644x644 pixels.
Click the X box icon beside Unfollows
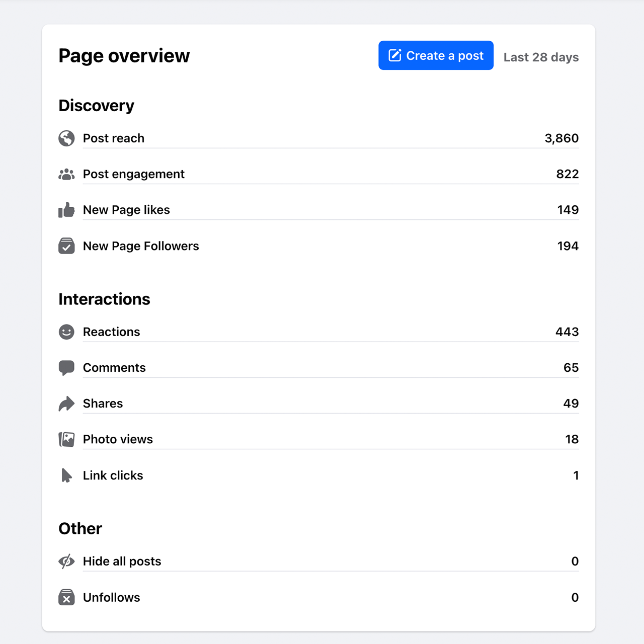click(66, 597)
